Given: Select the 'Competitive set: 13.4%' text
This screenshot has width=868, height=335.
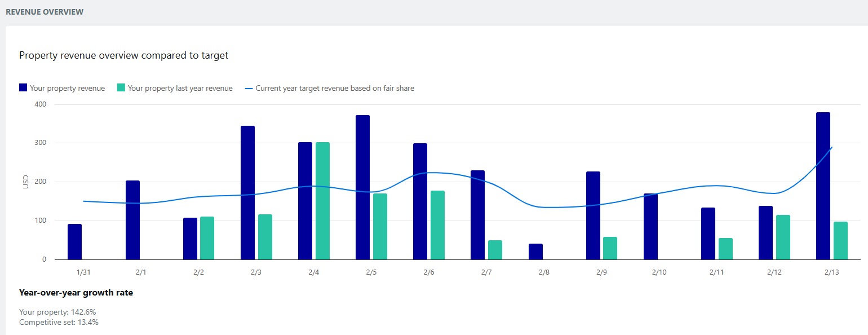Looking at the screenshot, I should pyautogui.click(x=59, y=322).
